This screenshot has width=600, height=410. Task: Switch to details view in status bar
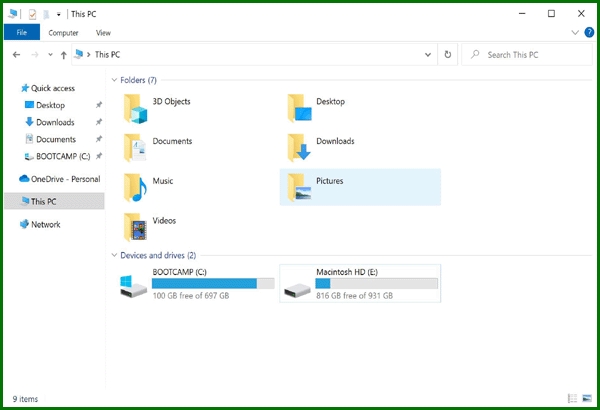(x=572, y=399)
